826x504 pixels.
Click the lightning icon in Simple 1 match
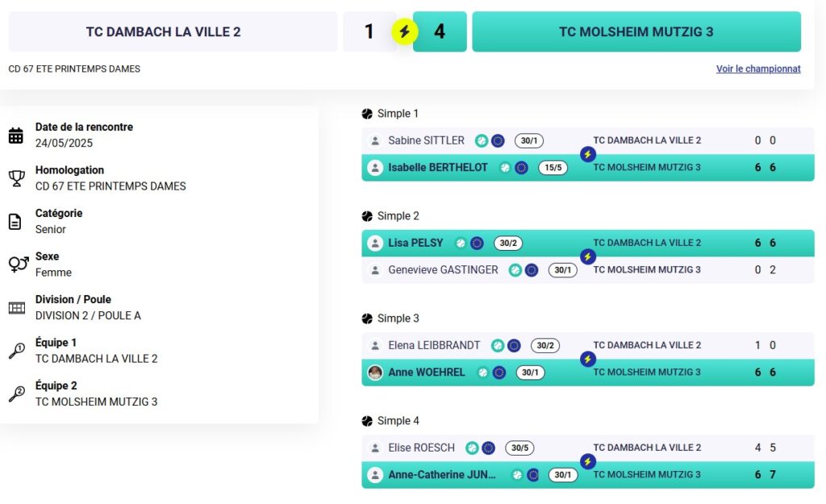[587, 154]
